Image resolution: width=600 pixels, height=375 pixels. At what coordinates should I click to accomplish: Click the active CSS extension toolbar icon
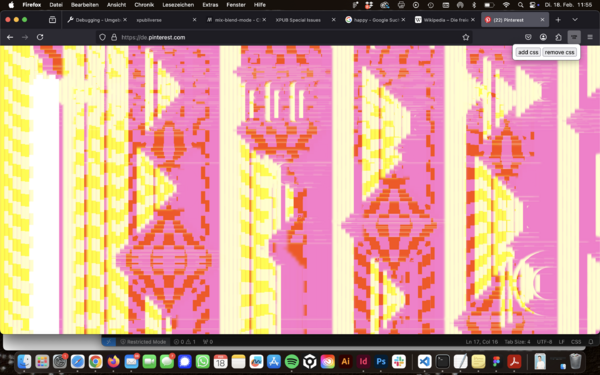574,37
